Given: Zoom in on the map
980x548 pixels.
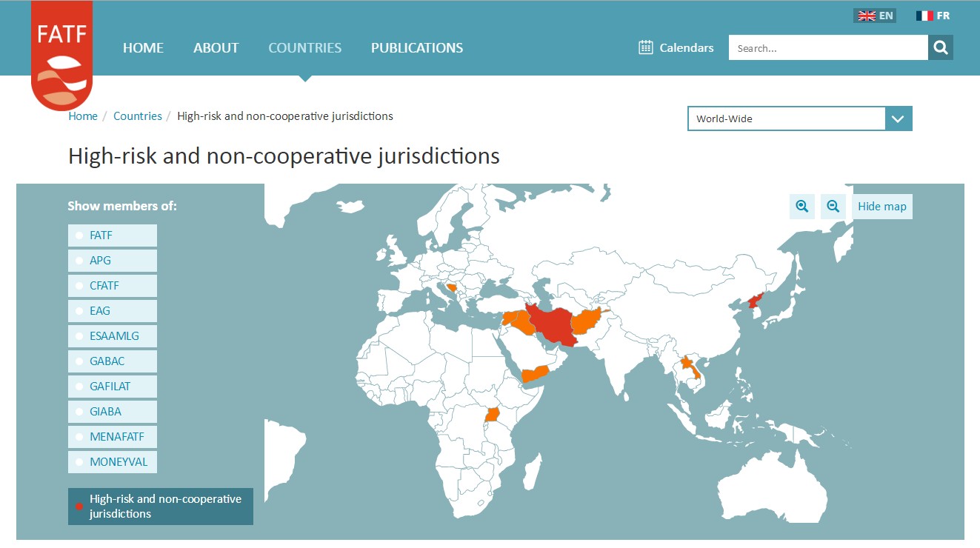Looking at the screenshot, I should (802, 207).
